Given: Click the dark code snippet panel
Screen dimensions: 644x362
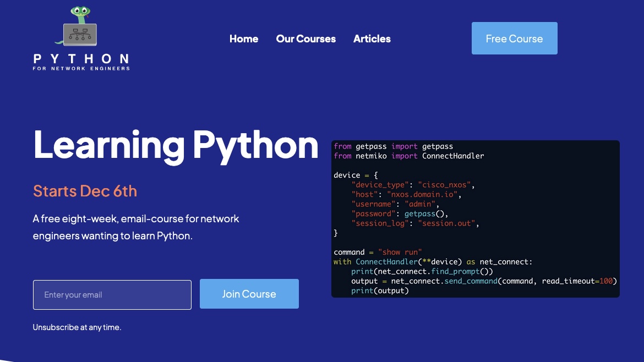Looking at the screenshot, I should tap(476, 218).
